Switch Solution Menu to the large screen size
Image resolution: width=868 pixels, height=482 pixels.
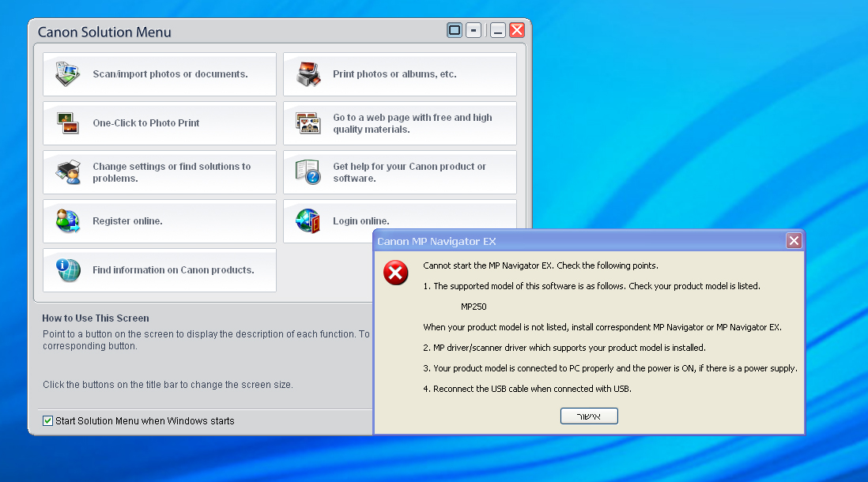pyautogui.click(x=455, y=30)
